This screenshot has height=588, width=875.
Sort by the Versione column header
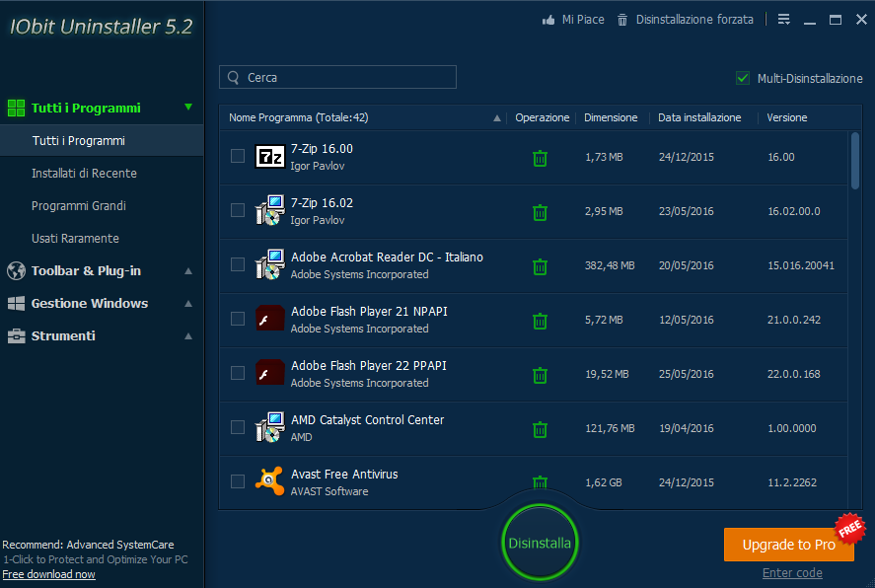click(787, 117)
